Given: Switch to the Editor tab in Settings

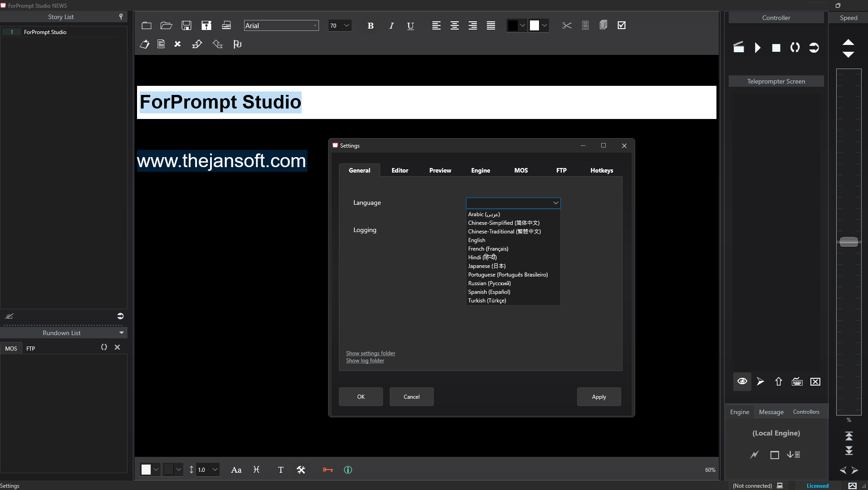Looking at the screenshot, I should point(400,171).
